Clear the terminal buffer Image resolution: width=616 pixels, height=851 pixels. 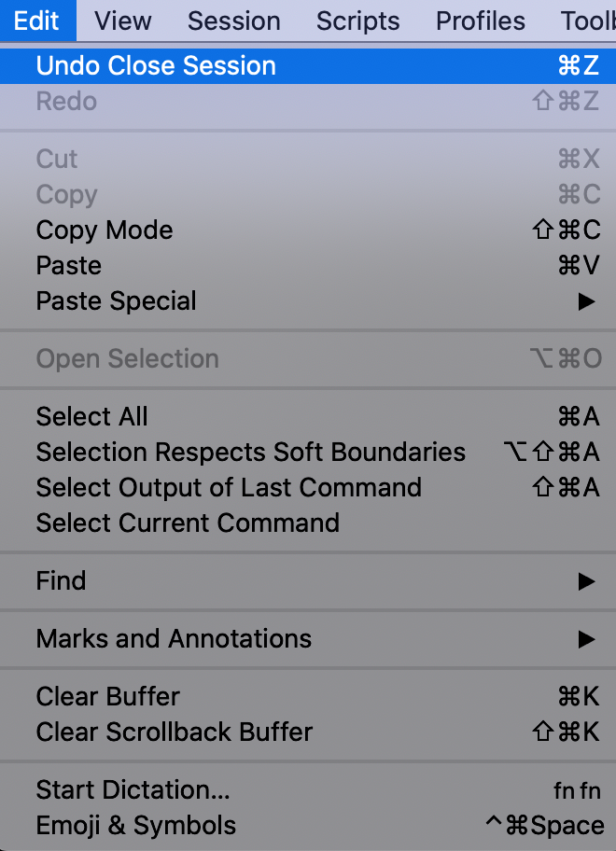[x=107, y=697]
